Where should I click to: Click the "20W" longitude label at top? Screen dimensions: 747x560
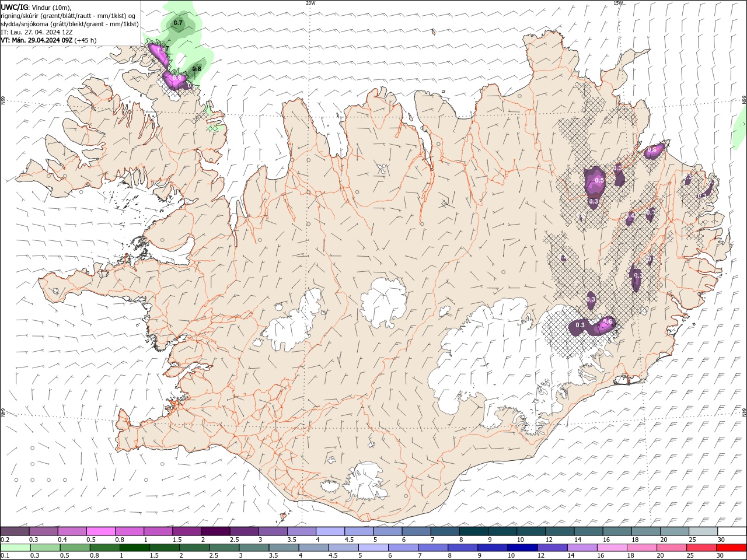point(310,3)
